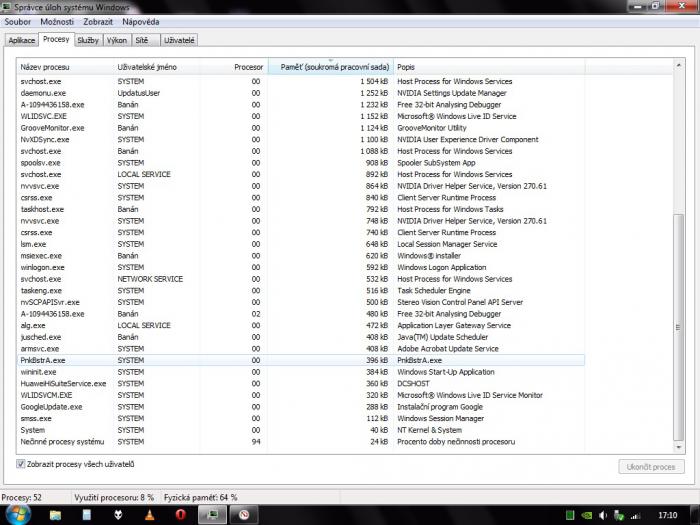This screenshot has height=525, width=700.
Task: Open the Možnosti menu
Action: (57, 21)
